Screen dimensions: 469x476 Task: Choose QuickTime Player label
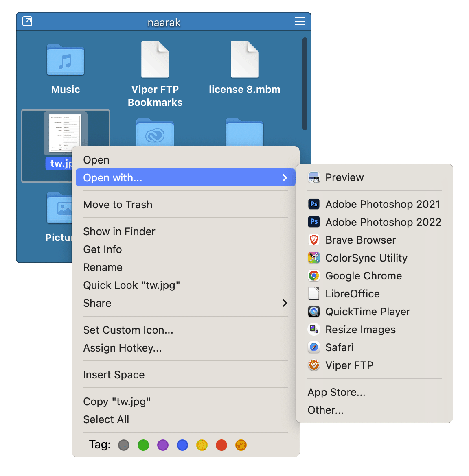(368, 312)
